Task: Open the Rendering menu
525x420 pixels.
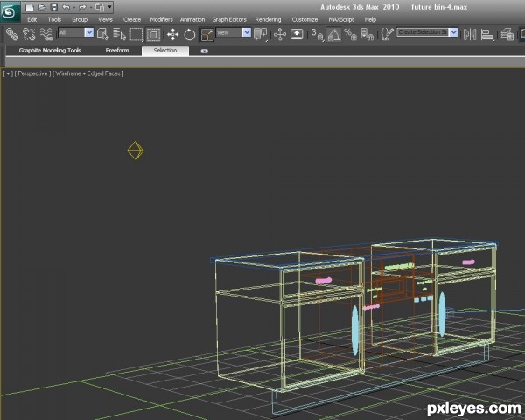Action: point(268,20)
